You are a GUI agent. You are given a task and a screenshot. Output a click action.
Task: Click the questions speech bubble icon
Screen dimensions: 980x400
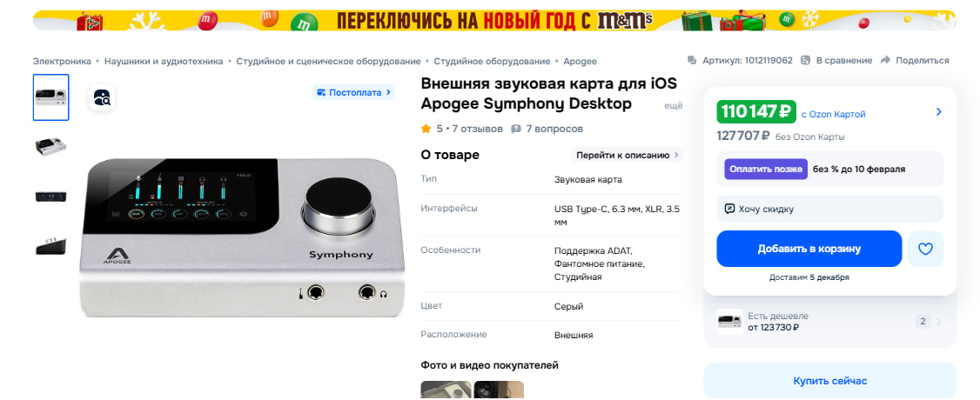click(515, 129)
